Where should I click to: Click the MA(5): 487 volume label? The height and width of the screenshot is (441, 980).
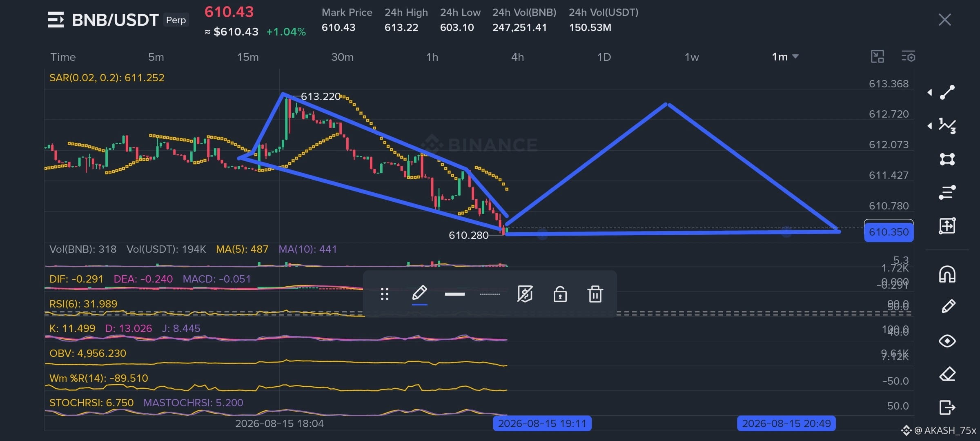(242, 249)
